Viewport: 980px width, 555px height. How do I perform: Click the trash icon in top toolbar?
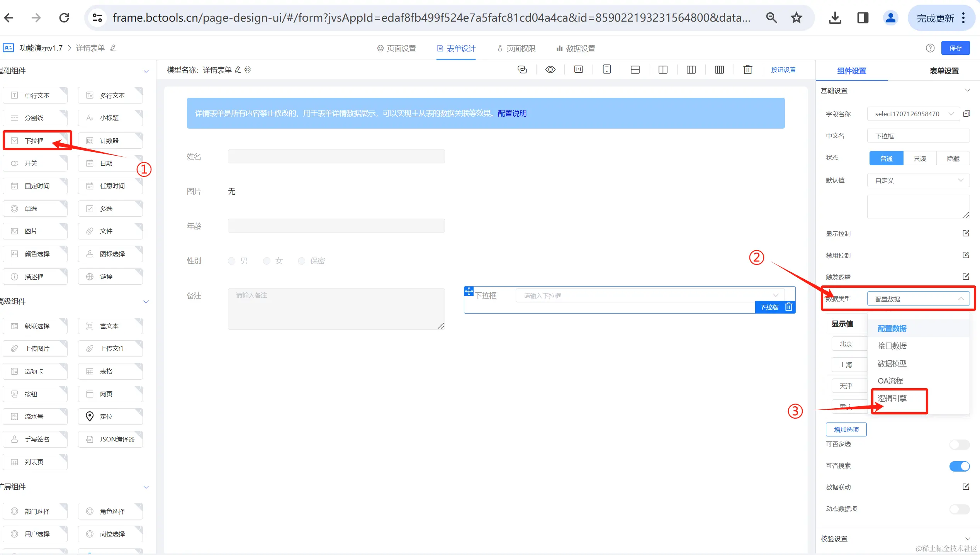[x=748, y=70]
